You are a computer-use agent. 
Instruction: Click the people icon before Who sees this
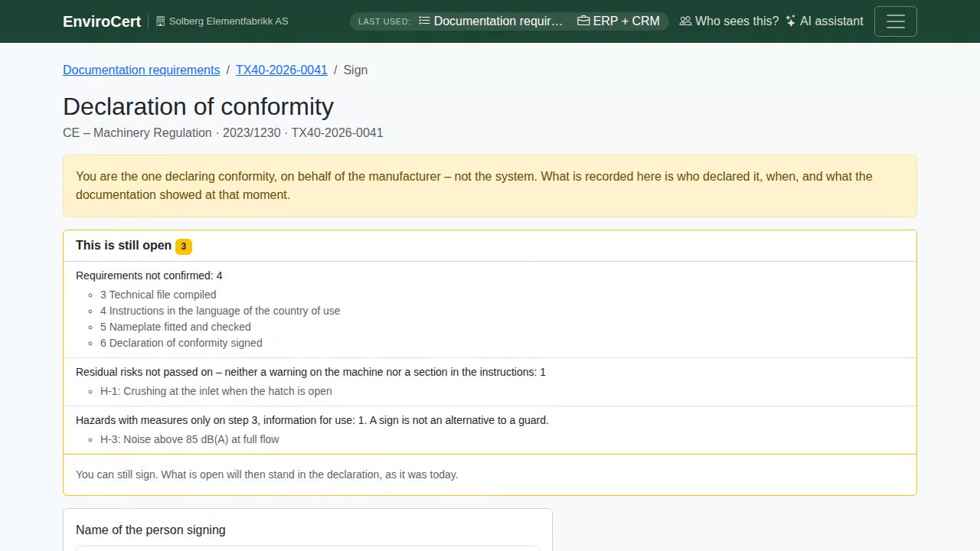pos(685,21)
